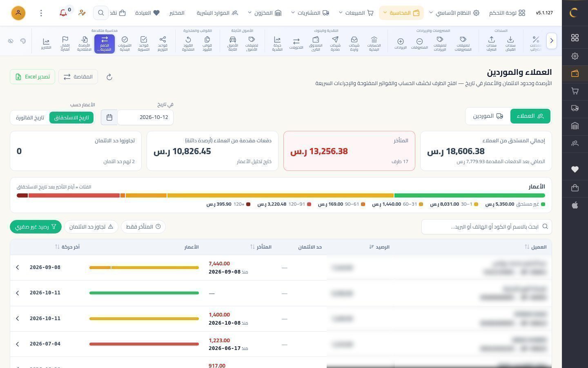Toggle the رصيد غير صفري filter
Image resolution: width=588 pixels, height=368 pixels.
point(36,227)
